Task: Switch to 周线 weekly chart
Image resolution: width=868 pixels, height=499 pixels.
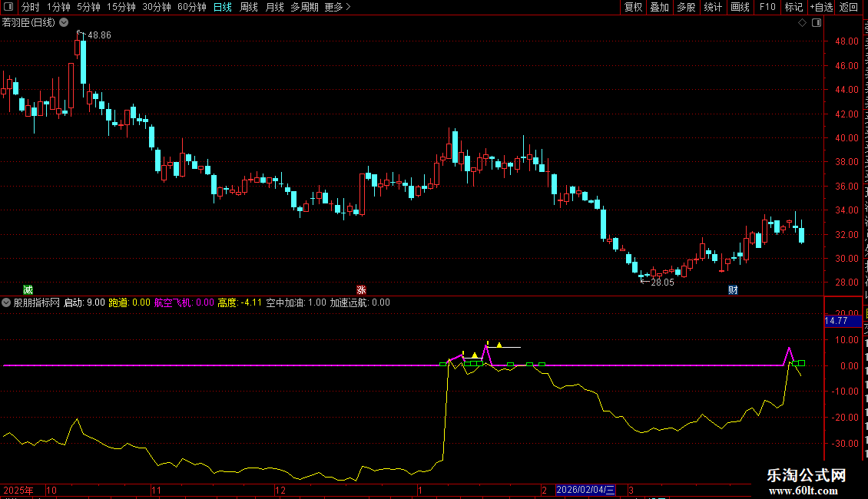Action: [x=249, y=7]
